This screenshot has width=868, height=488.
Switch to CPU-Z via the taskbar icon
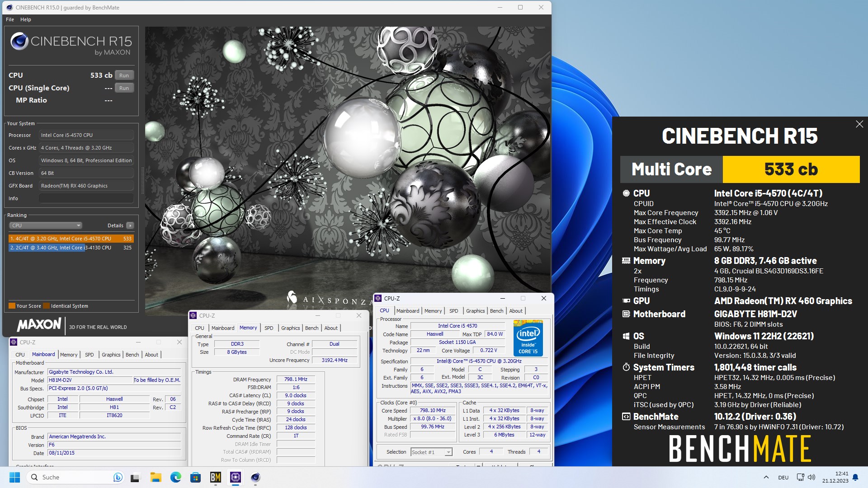pyautogui.click(x=236, y=477)
